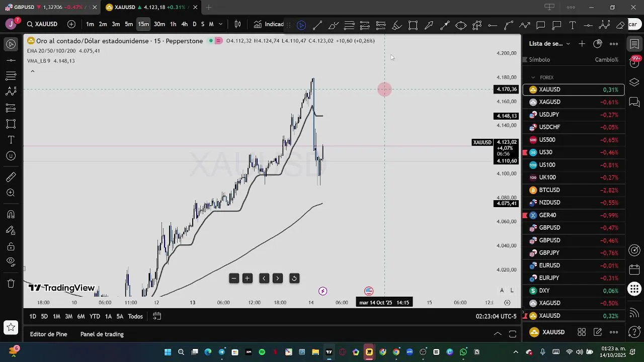
Task: Add symbol to the watchlist with plus icon
Action: (x=582, y=44)
